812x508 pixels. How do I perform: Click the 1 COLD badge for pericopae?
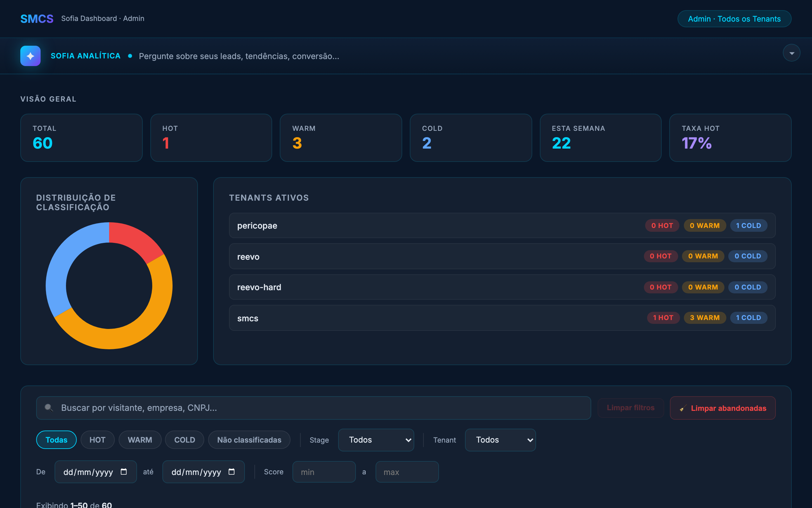tap(748, 225)
